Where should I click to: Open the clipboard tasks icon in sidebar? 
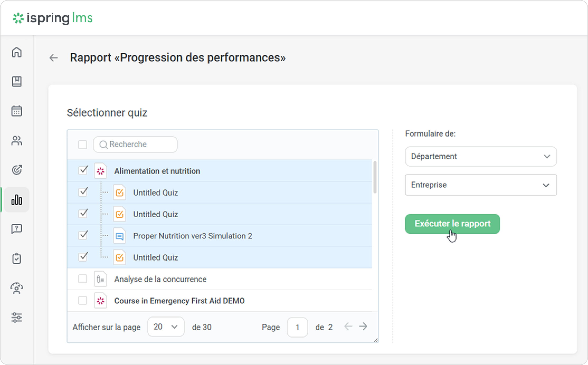(x=17, y=258)
